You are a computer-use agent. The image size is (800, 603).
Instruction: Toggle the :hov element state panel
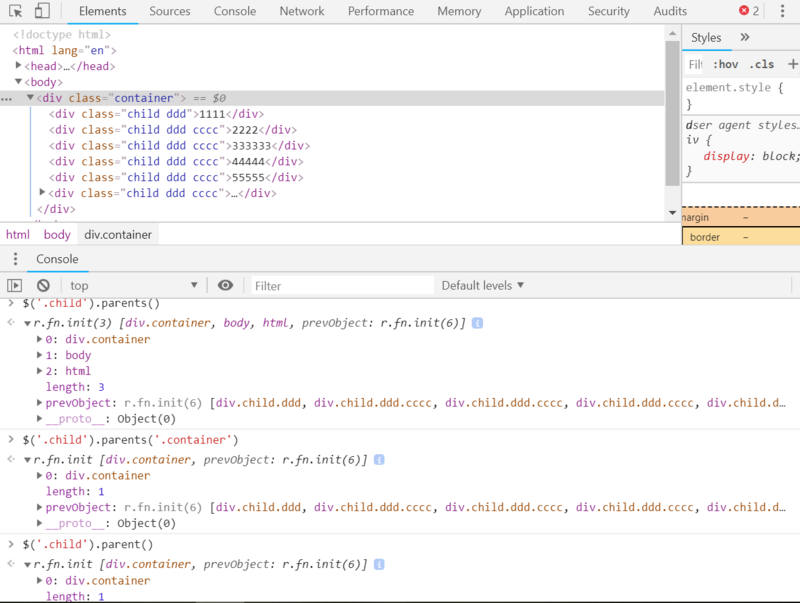726,64
